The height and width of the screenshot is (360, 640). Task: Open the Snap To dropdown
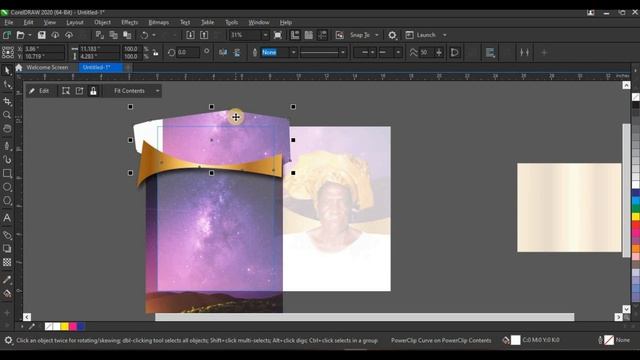coord(376,35)
